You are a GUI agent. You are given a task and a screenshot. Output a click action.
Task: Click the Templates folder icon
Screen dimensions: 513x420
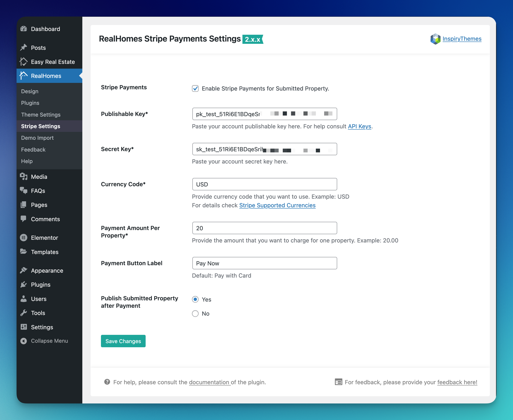point(24,252)
